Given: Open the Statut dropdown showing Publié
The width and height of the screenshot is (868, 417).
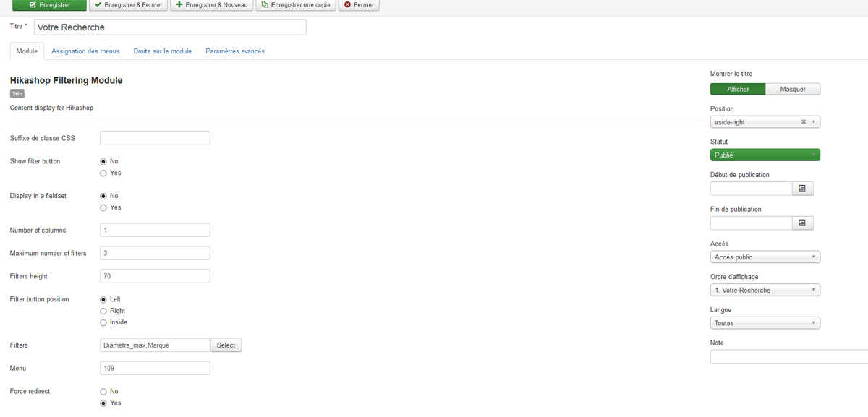Looking at the screenshot, I should coord(765,155).
